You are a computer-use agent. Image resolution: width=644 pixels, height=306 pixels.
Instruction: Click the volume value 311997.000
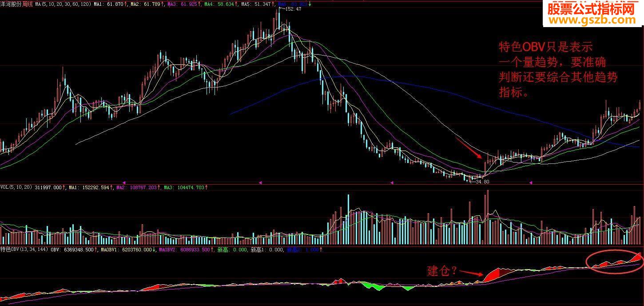48,187
